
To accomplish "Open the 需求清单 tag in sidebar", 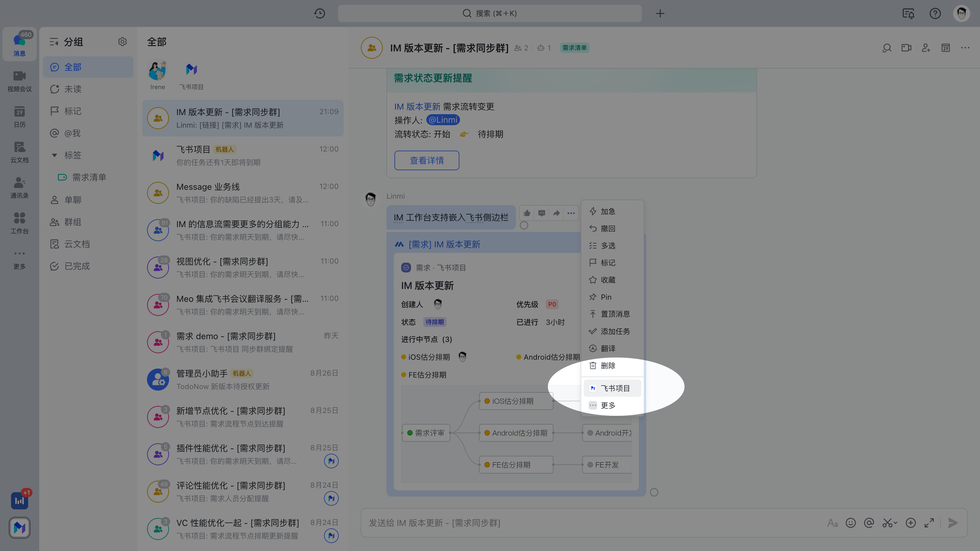I will [88, 177].
